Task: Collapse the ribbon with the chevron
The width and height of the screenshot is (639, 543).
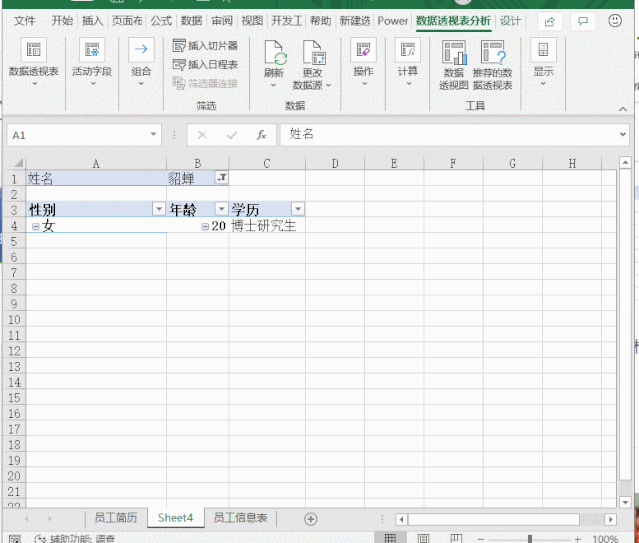Action: click(623, 109)
